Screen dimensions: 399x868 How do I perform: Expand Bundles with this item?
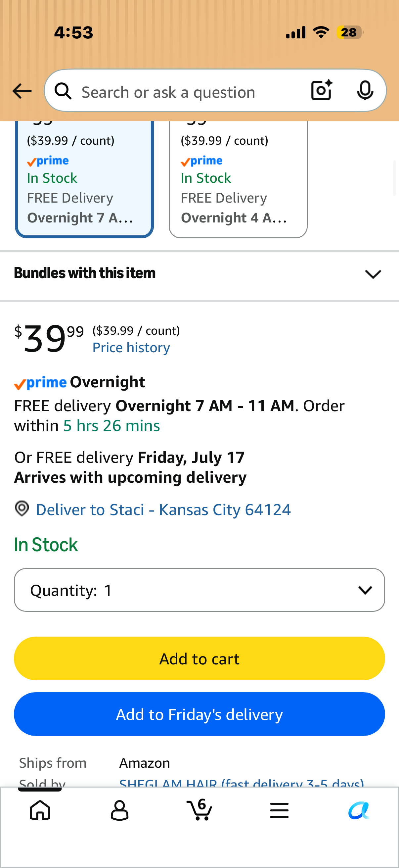coord(199,273)
